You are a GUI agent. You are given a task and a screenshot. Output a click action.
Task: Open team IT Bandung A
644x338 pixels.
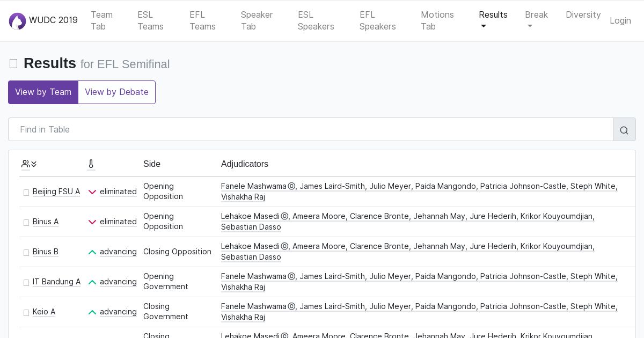[x=56, y=282]
